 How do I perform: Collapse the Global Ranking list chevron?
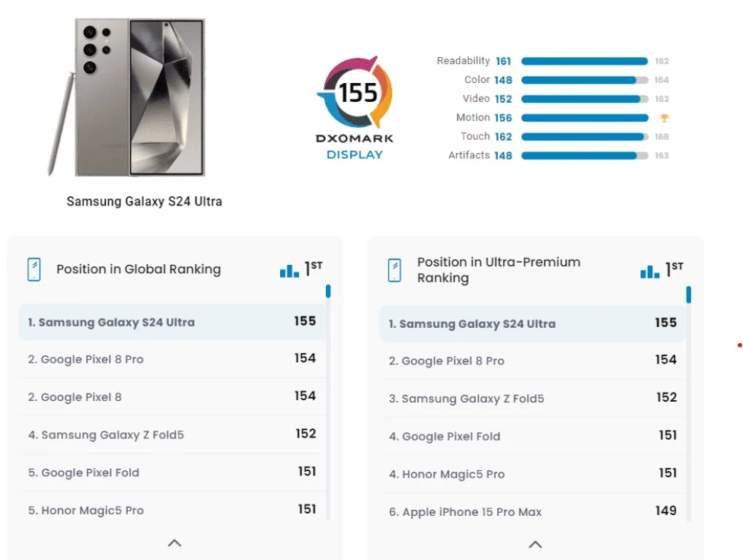(174, 543)
